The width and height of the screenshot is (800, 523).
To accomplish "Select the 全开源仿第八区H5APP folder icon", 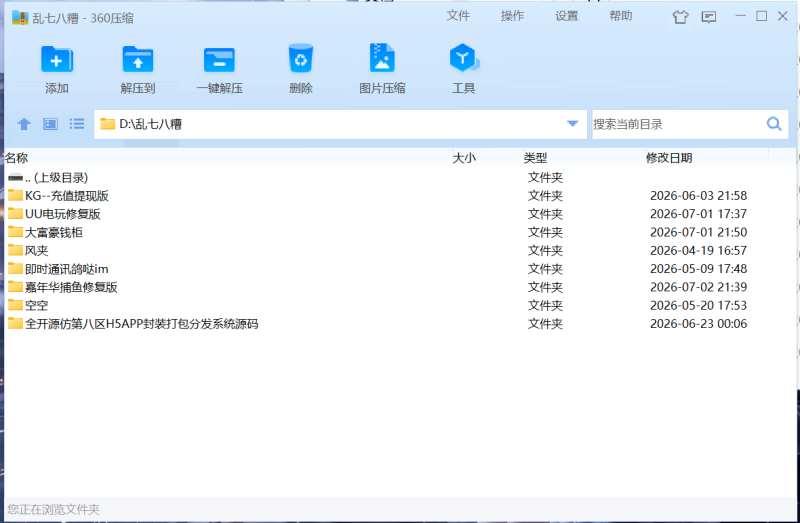I will [x=15, y=323].
